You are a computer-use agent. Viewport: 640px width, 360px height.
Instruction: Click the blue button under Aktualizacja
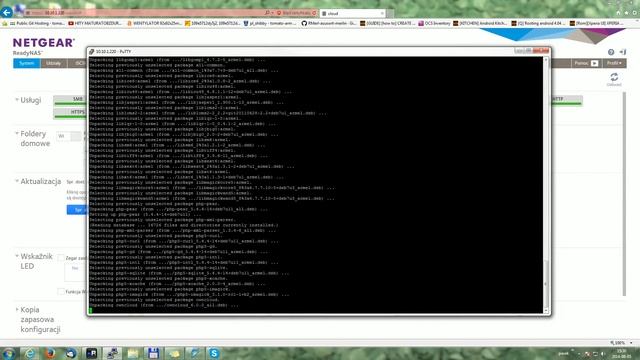pyautogui.click(x=77, y=210)
